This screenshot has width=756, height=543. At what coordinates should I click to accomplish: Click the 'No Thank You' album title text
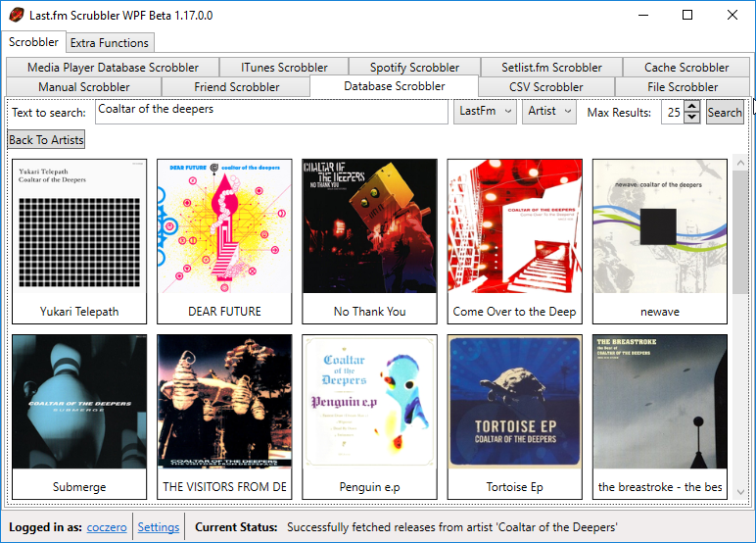tap(370, 312)
